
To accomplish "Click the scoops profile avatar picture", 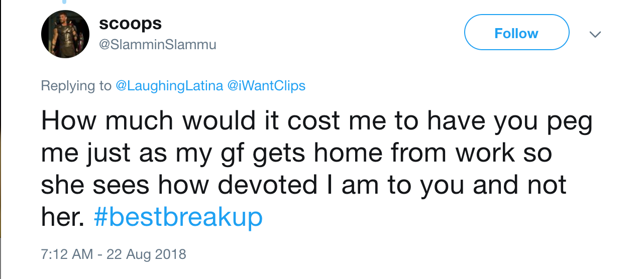I will pos(65,34).
